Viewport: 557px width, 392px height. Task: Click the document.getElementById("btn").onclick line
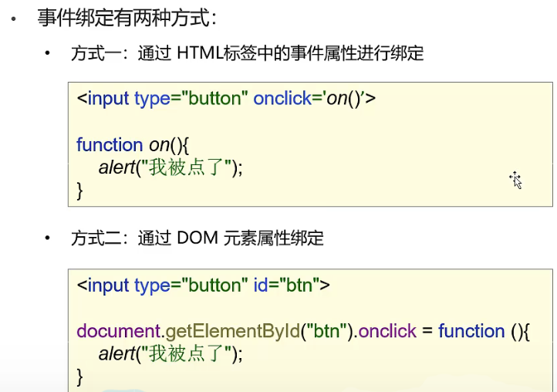click(x=303, y=331)
